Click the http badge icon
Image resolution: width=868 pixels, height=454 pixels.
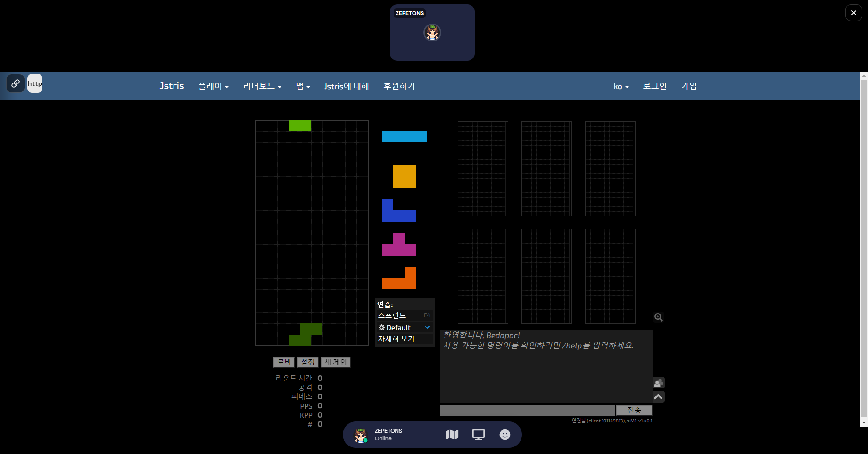35,83
